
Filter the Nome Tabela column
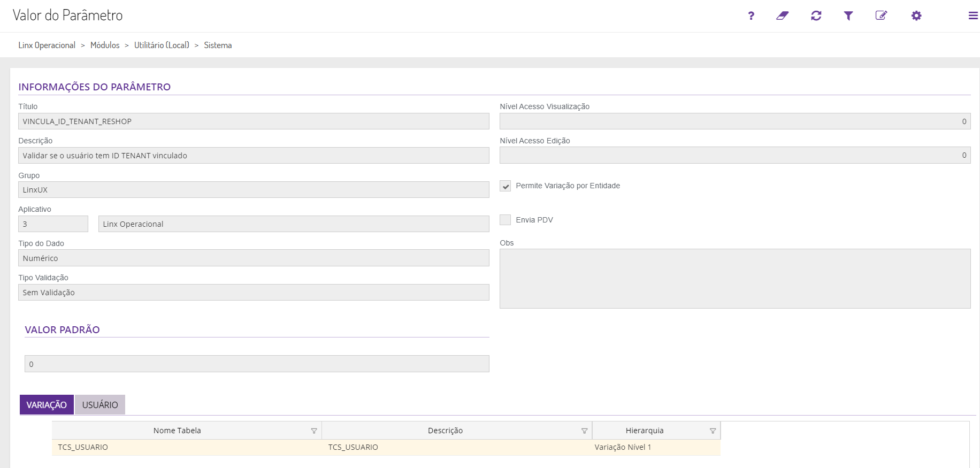click(314, 431)
